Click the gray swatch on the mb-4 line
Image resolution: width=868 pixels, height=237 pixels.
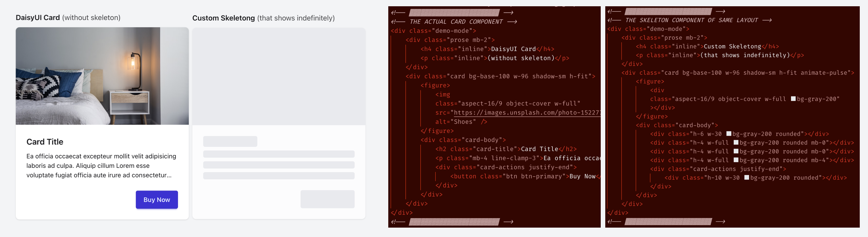(x=736, y=160)
